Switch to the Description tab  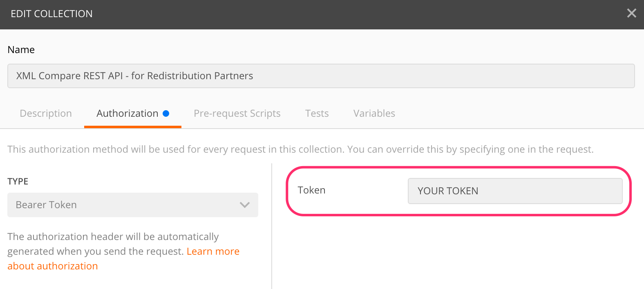tap(46, 113)
